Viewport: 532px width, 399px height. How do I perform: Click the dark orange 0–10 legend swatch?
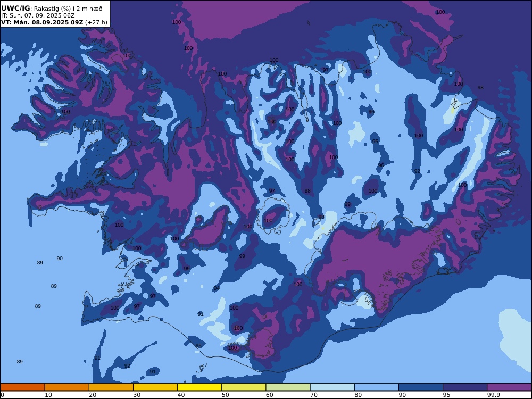(x=22, y=387)
